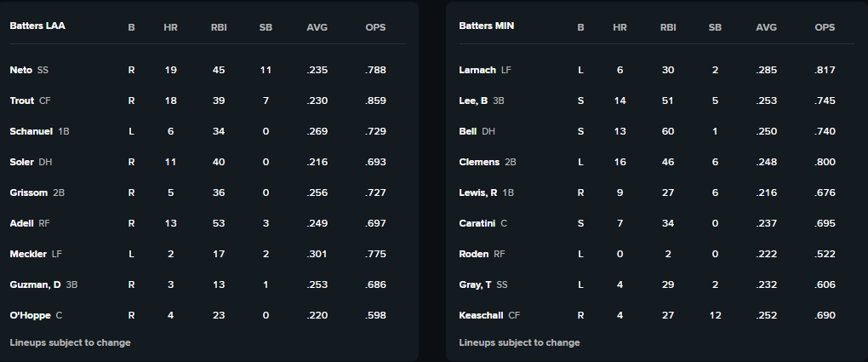Select Grissom from the LAA batters
This screenshot has width=868, height=362.
coord(29,192)
